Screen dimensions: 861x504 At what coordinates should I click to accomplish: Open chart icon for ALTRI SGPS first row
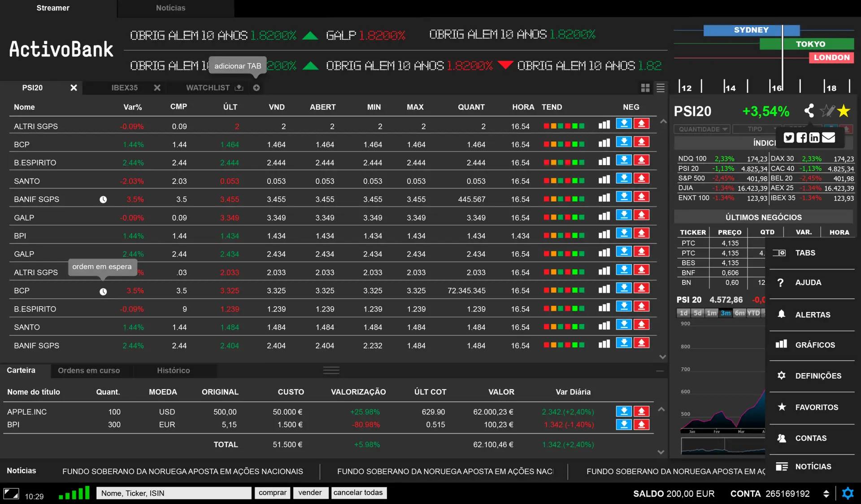[x=604, y=125]
